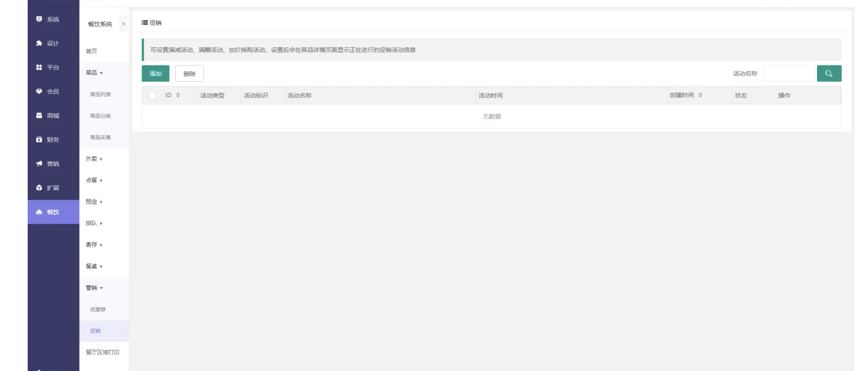The image size is (868, 371).
Task: Click the promotion description notice text
Action: pos(283,50)
